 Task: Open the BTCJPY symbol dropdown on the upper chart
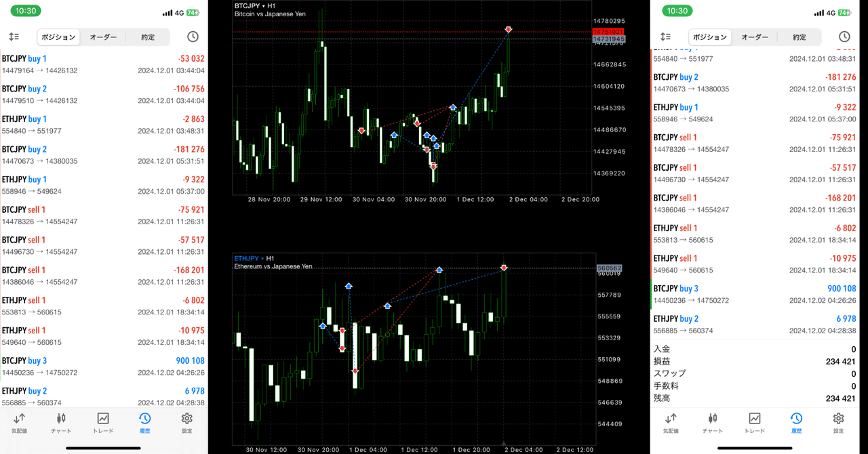[x=250, y=4]
